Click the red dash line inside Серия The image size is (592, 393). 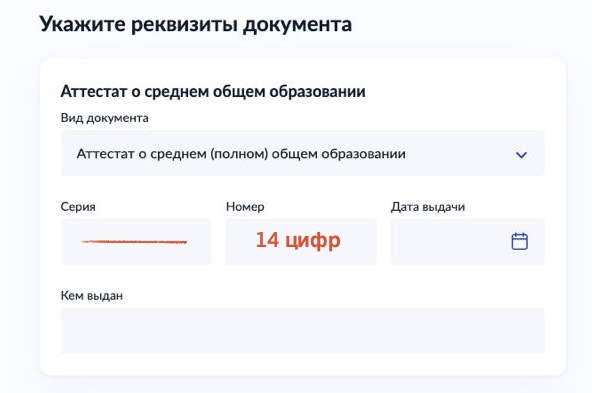point(134,242)
